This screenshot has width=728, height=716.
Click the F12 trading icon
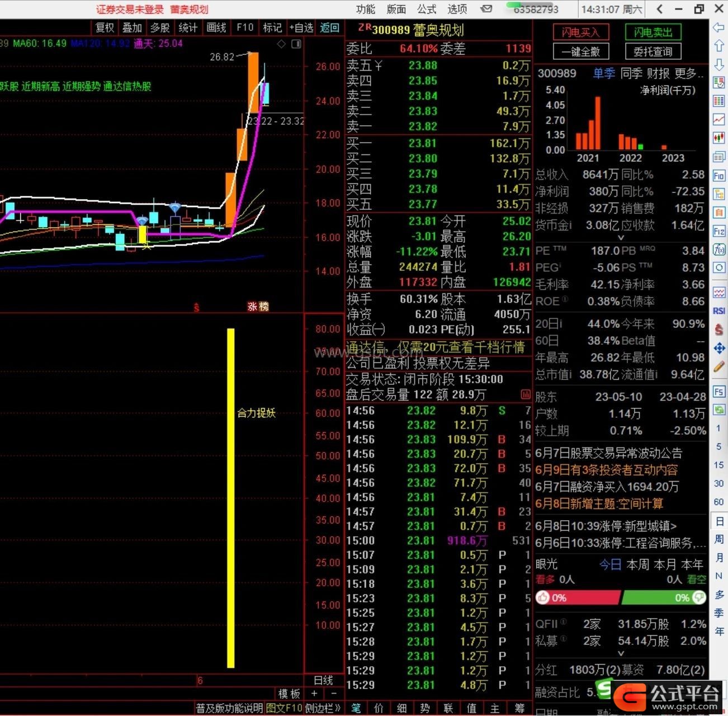[x=719, y=231]
